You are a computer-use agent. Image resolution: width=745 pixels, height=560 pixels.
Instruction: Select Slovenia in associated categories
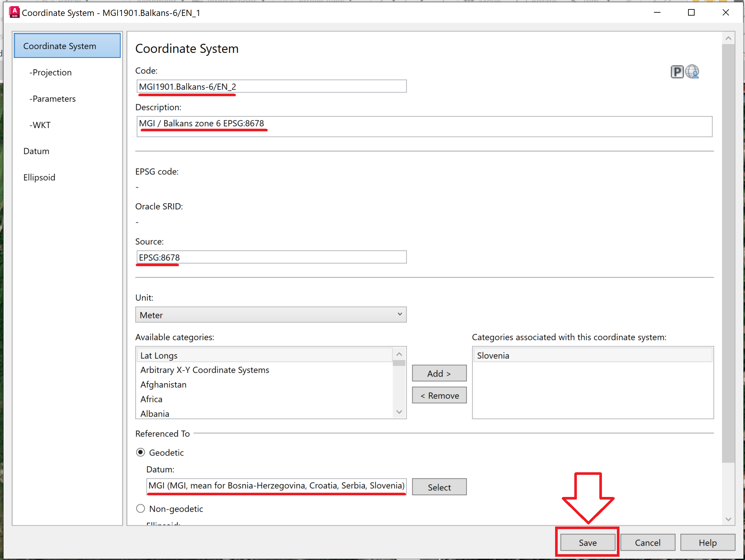point(593,355)
